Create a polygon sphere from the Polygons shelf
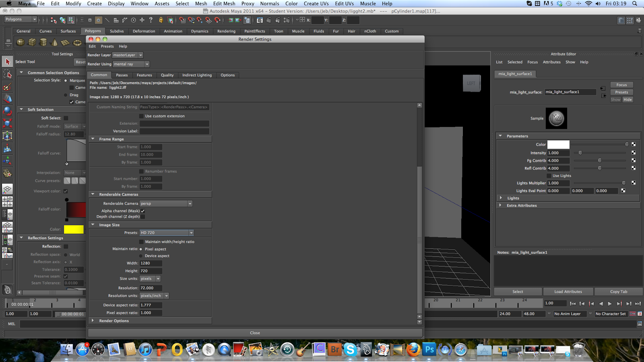The height and width of the screenshot is (362, 644). 20,42
